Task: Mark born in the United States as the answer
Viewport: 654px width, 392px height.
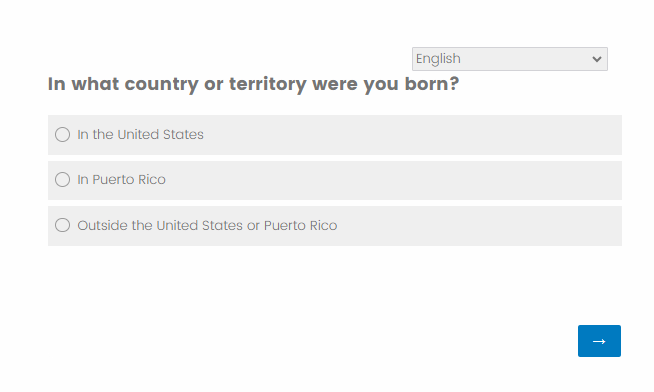Action: [63, 134]
